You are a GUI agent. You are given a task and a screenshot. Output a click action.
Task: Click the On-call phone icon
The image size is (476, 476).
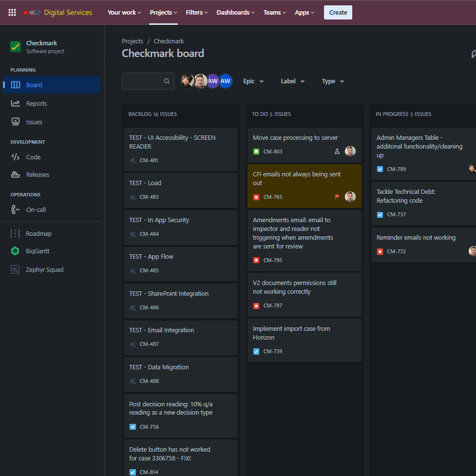coord(16,209)
